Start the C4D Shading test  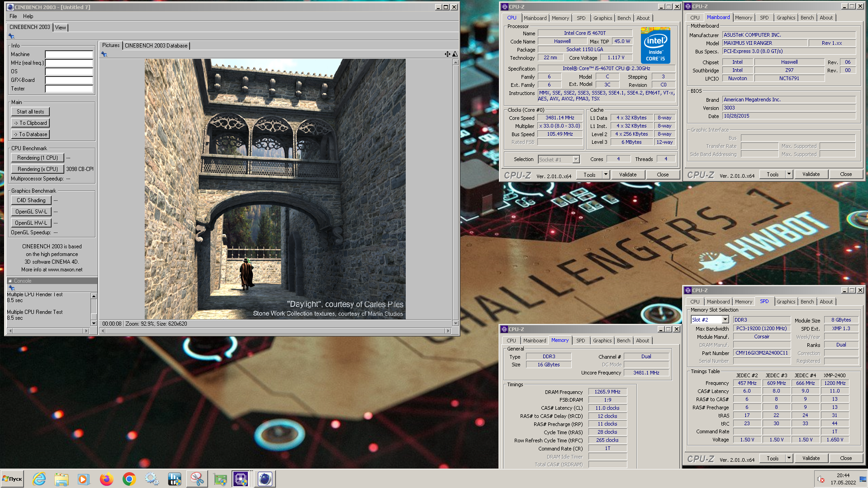31,200
